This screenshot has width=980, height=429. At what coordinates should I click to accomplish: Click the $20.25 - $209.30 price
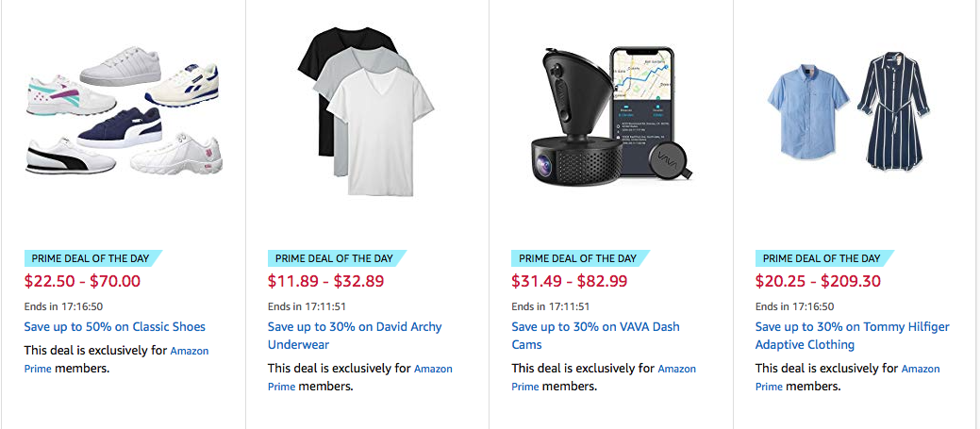click(818, 281)
